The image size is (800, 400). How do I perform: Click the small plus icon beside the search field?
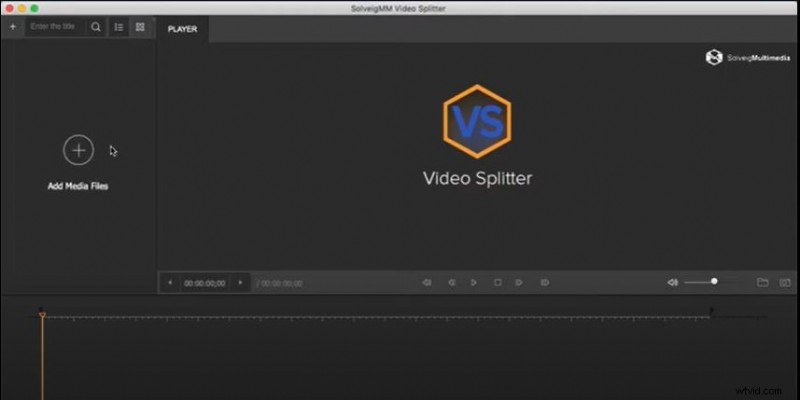click(x=13, y=27)
